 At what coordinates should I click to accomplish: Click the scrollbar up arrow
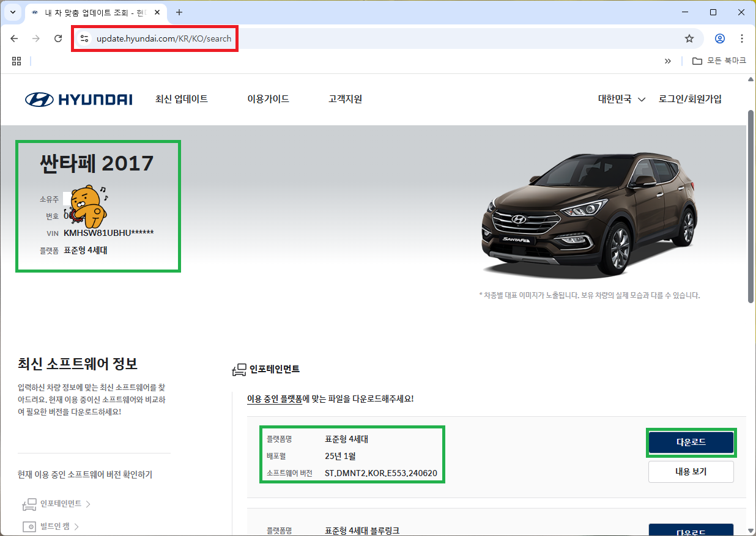[x=751, y=79]
